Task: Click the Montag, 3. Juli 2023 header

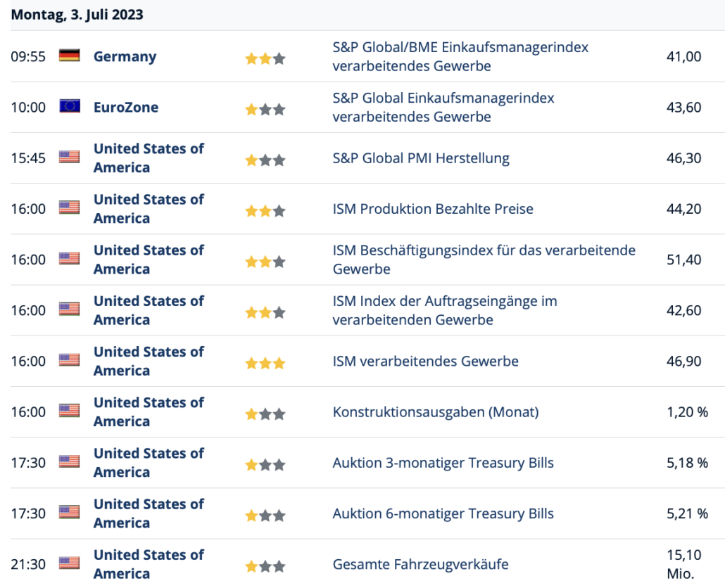Action: tap(77, 14)
